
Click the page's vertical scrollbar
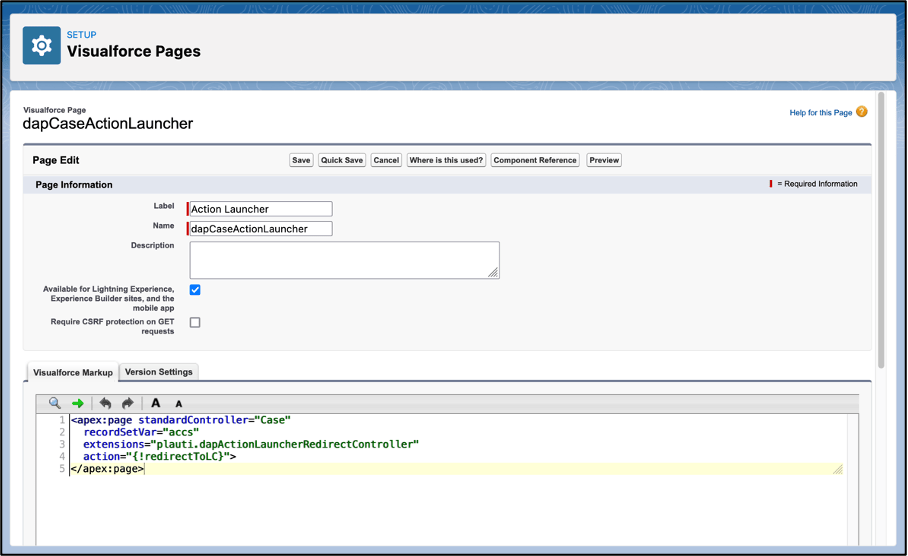pyautogui.click(x=881, y=230)
